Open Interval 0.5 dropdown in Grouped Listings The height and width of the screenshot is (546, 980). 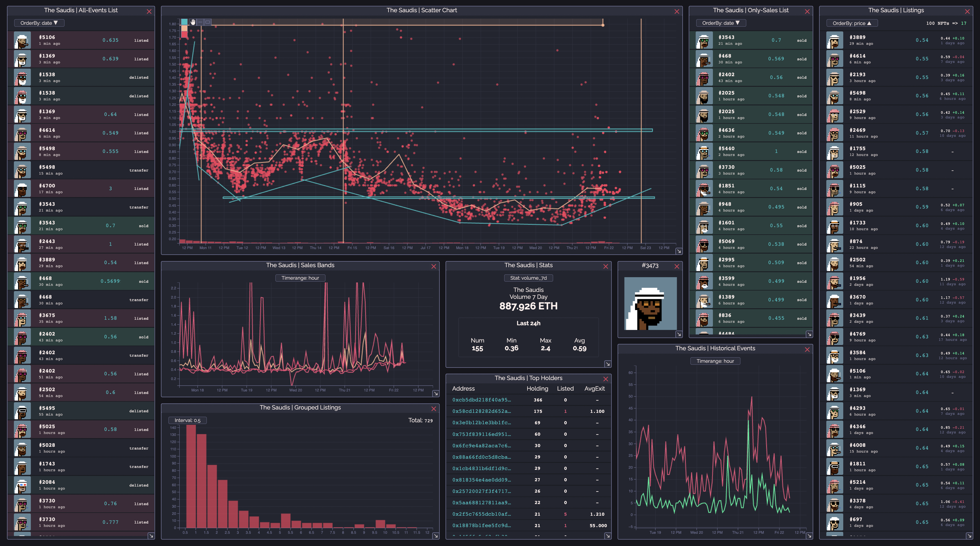point(188,420)
